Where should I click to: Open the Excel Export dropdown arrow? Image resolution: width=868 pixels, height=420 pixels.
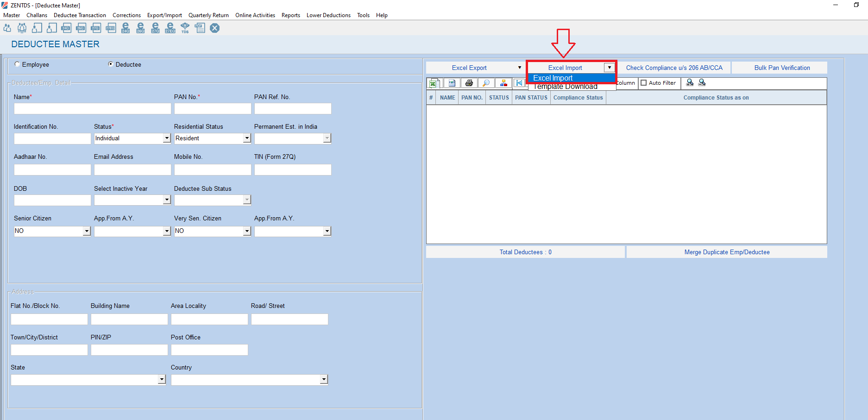[x=519, y=68]
